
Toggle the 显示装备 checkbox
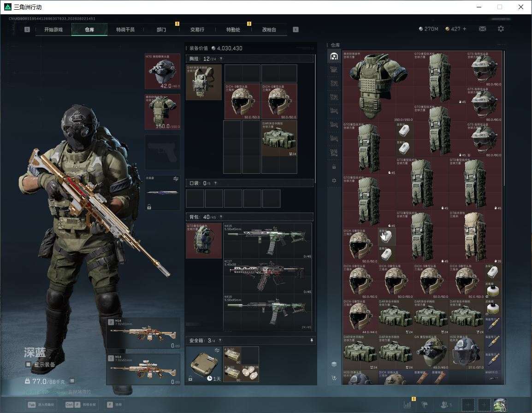[x=29, y=365]
